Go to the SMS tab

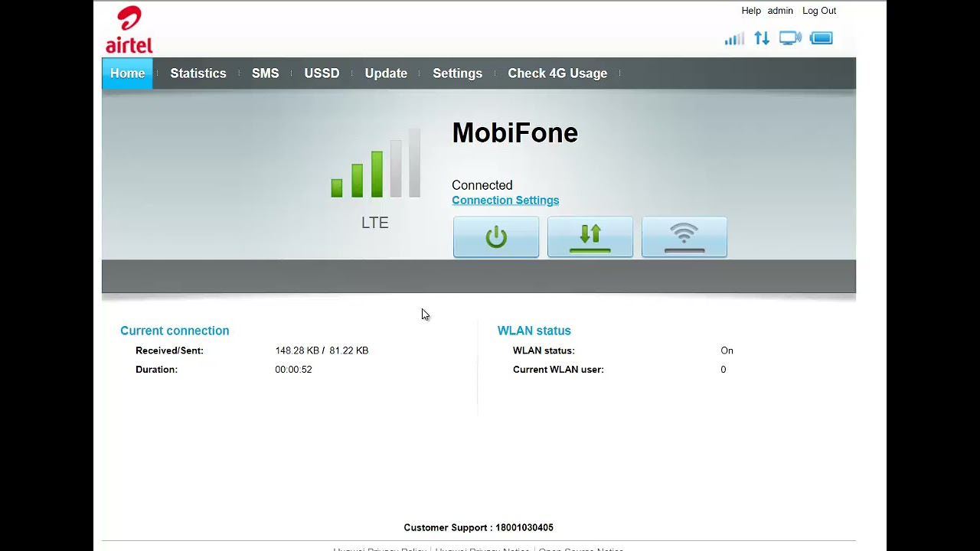click(x=266, y=73)
